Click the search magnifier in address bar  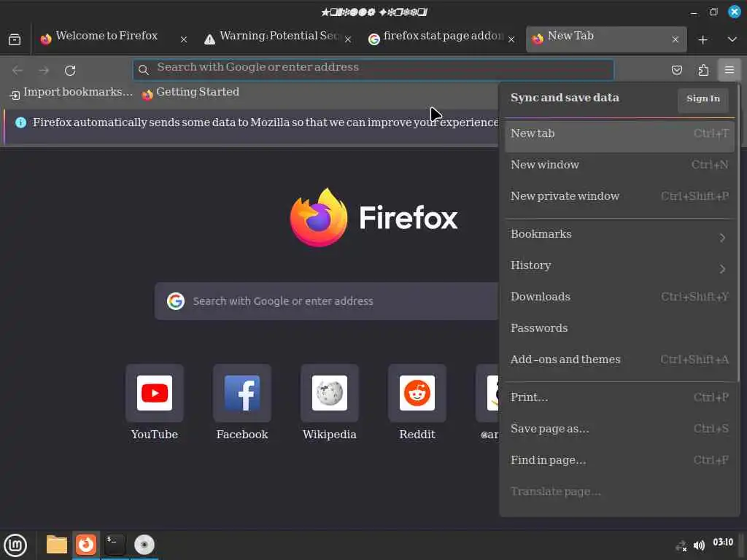click(144, 71)
